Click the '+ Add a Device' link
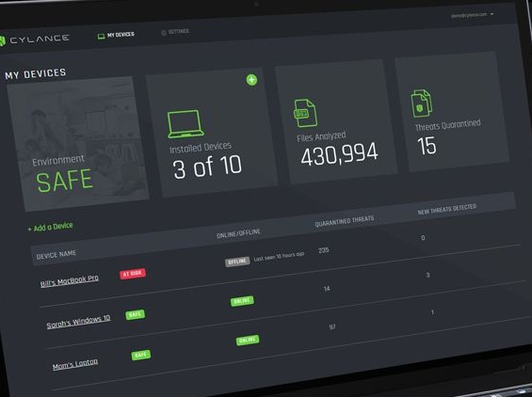Viewport: 532px width, 397px height. [50, 227]
